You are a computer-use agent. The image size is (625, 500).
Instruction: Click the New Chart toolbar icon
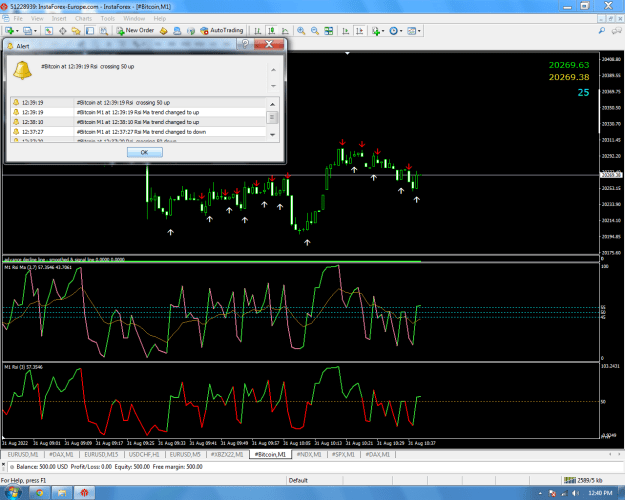tap(9, 31)
